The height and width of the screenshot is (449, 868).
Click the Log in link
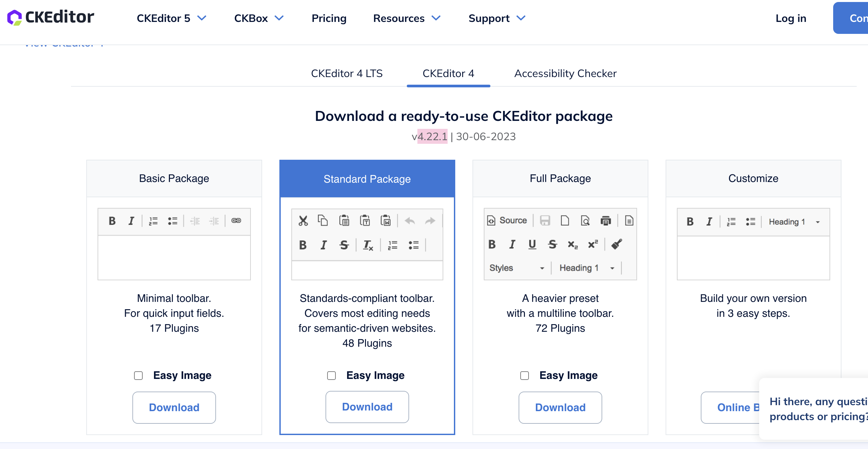791,18
